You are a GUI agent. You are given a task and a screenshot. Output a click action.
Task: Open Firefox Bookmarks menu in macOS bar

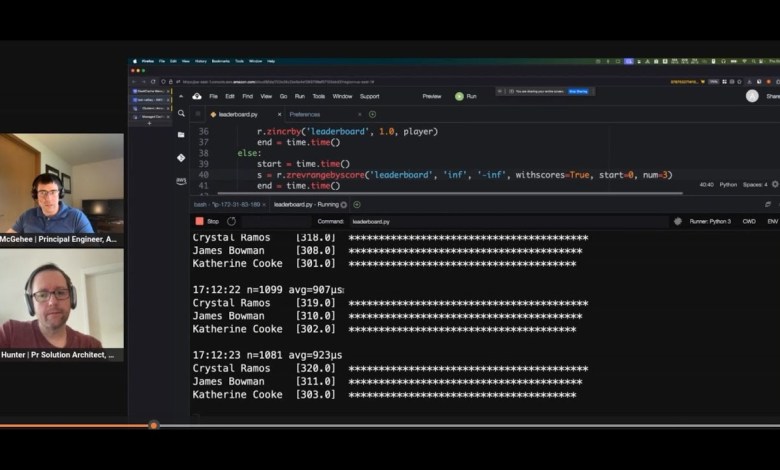(x=220, y=61)
